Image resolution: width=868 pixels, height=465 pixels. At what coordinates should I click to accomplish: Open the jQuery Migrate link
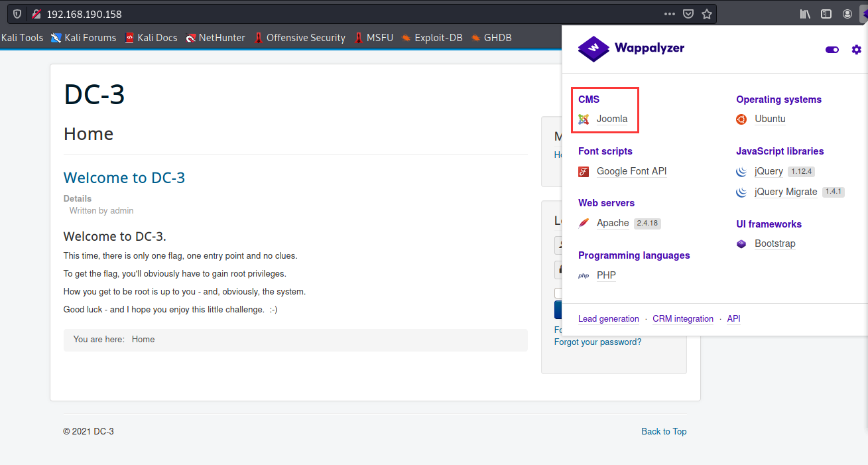click(x=786, y=192)
